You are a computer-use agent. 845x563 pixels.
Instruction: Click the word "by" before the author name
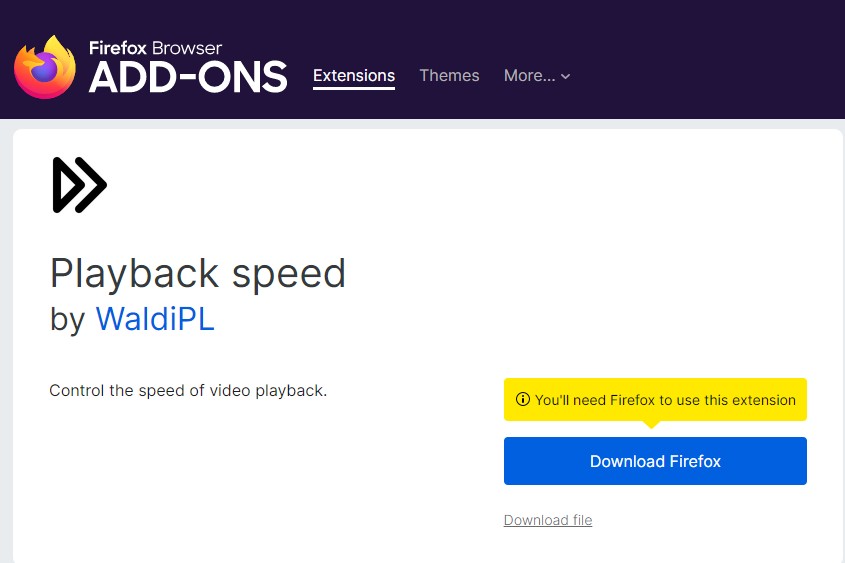[68, 319]
